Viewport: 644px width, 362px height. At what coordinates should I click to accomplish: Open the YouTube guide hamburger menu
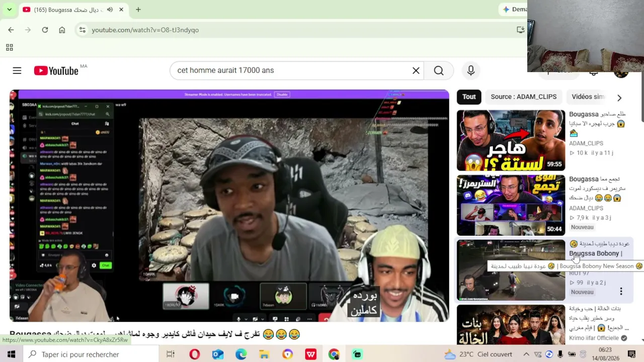pyautogui.click(x=17, y=71)
